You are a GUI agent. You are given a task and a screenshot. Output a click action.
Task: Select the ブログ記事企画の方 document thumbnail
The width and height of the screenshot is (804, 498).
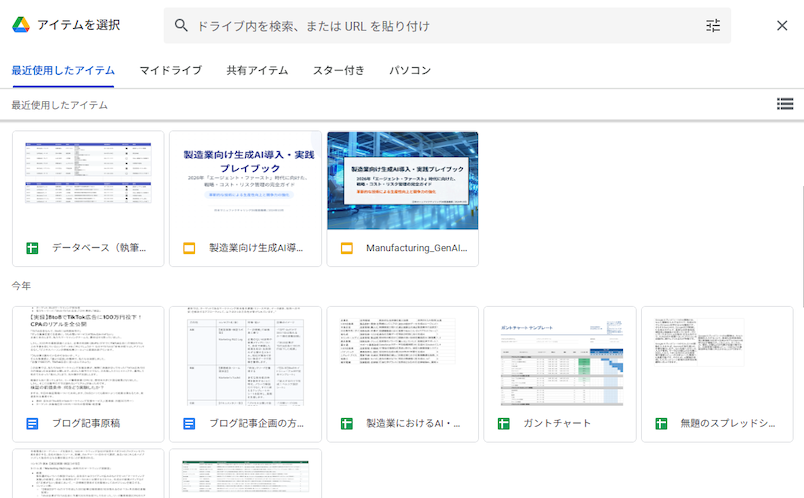(x=246, y=356)
